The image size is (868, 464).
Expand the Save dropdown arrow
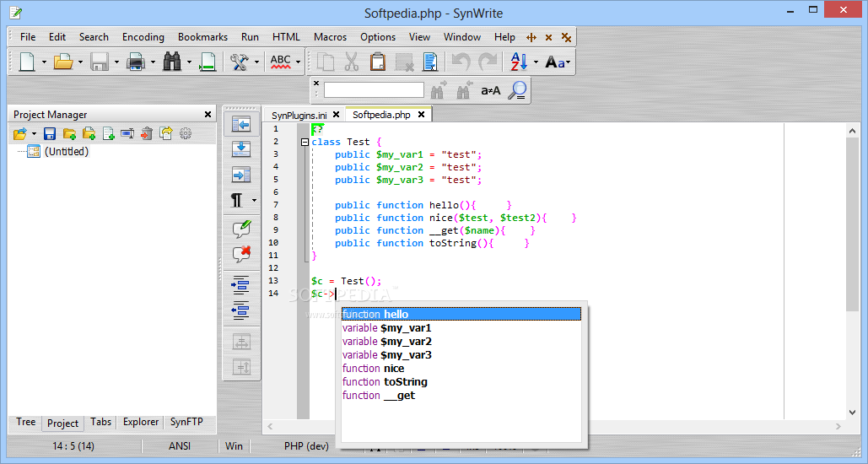[116, 62]
